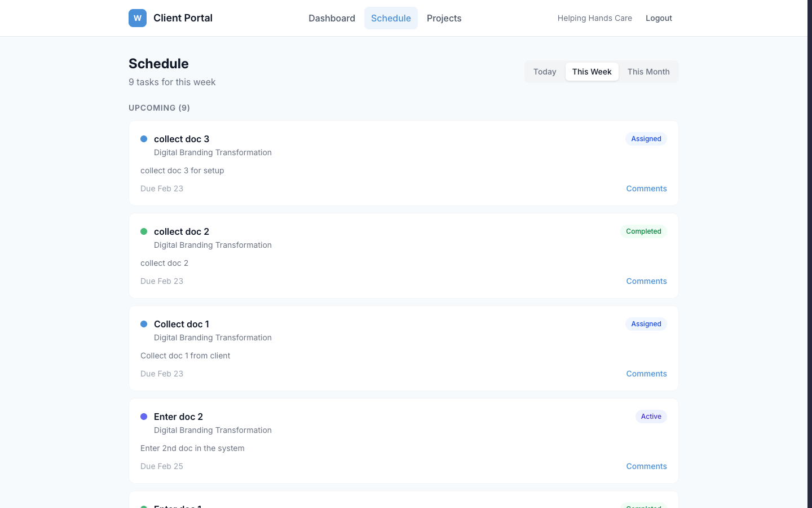Open Comments on Collect doc 1
The image size is (812, 508).
646,373
